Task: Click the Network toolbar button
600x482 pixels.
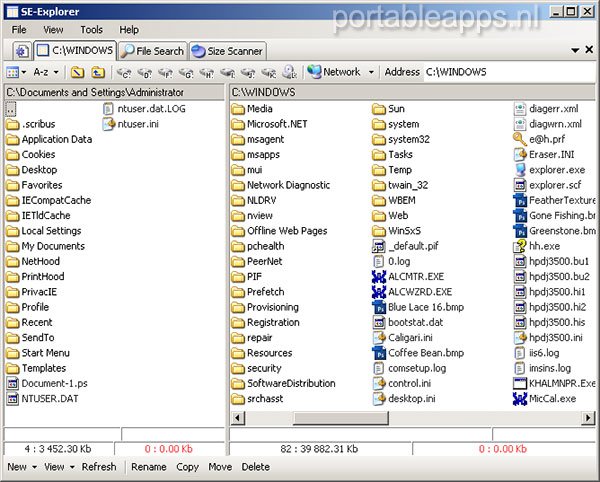Action: tap(334, 72)
